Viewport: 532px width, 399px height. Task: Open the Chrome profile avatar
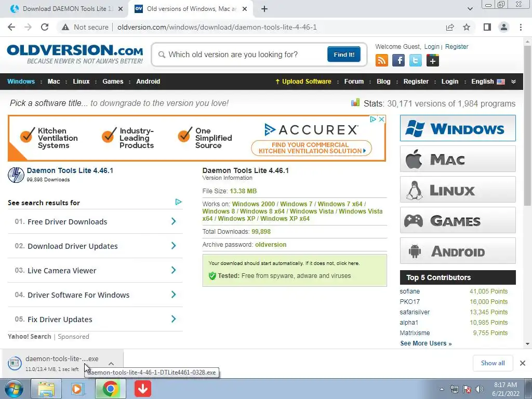point(504,27)
